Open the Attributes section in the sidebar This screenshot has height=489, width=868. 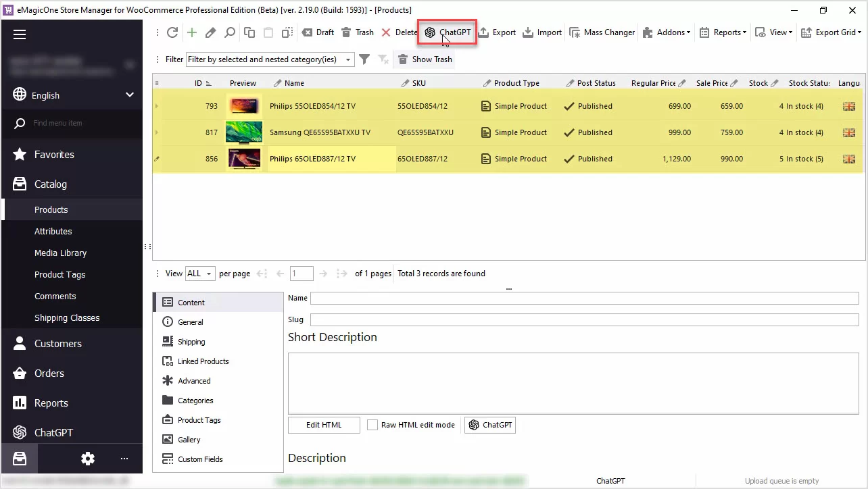pyautogui.click(x=53, y=231)
